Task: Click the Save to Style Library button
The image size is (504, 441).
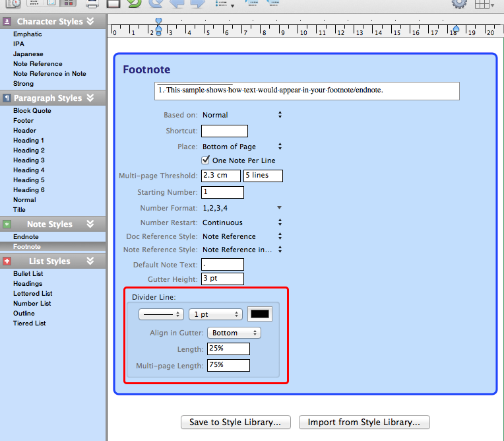Action: pyautogui.click(x=235, y=422)
